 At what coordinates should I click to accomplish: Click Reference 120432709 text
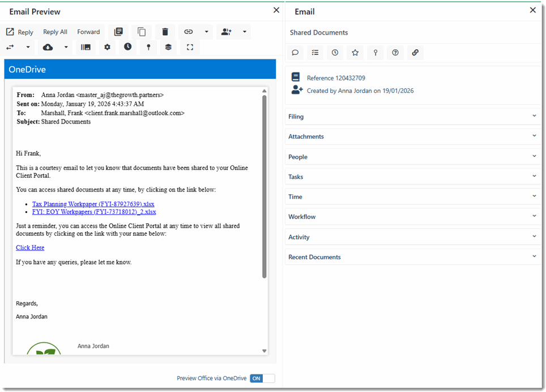[336, 78]
